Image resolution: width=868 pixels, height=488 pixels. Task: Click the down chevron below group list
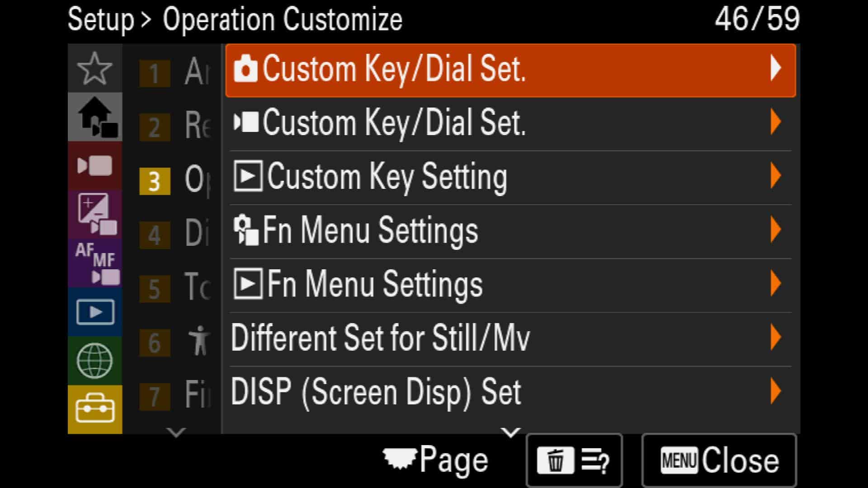point(176,432)
